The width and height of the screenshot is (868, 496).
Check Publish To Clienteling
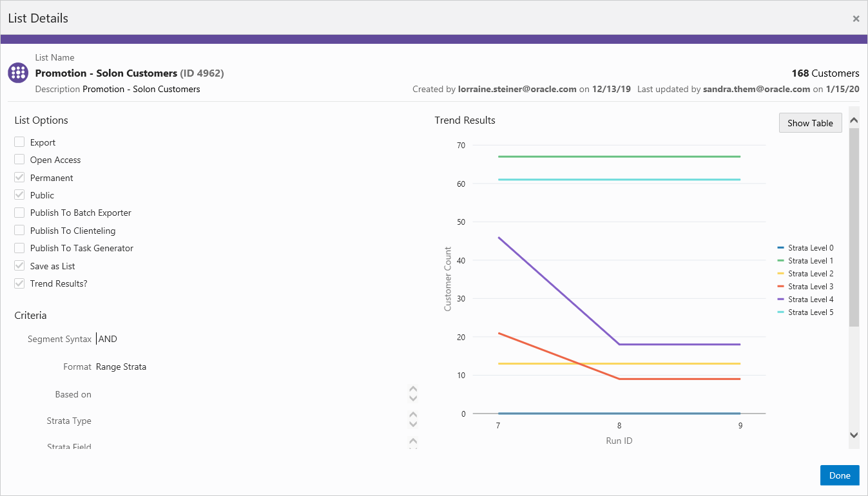click(19, 230)
